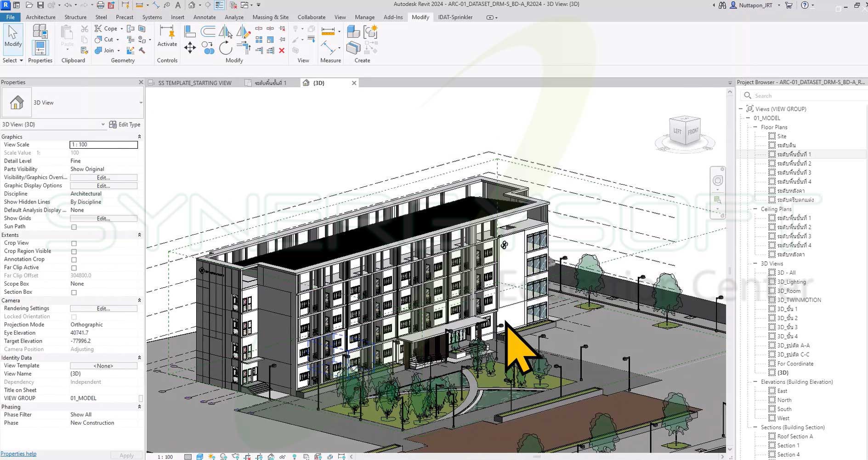Toggle the Crop View checkbox
The image size is (868, 460).
pos(74,243)
